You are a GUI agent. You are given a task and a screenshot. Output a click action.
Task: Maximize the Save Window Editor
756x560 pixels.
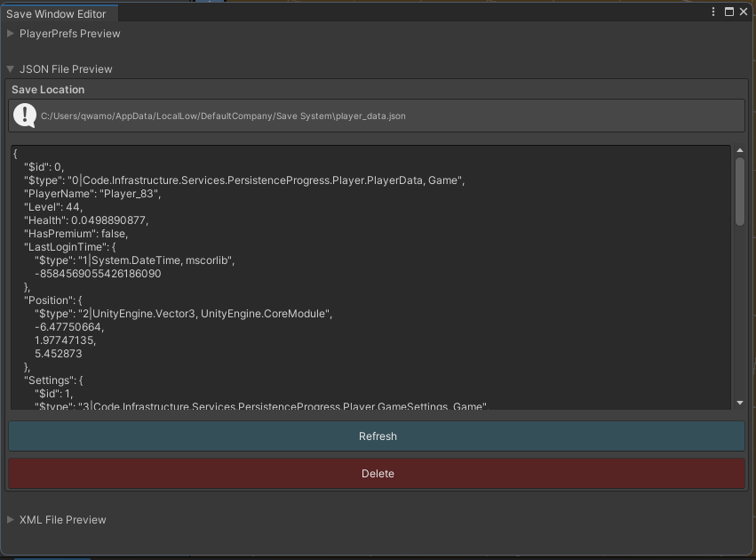pyautogui.click(x=729, y=12)
